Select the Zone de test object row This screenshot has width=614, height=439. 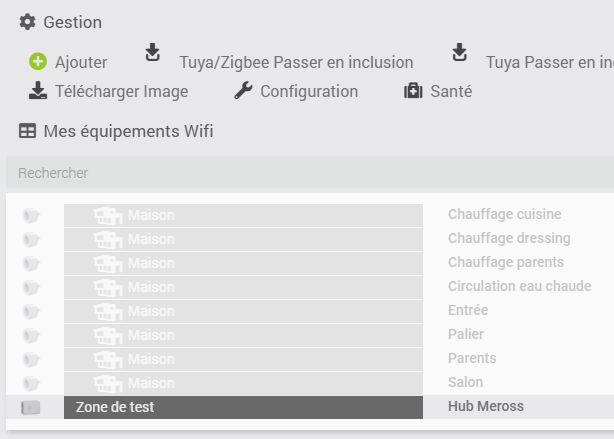243,407
